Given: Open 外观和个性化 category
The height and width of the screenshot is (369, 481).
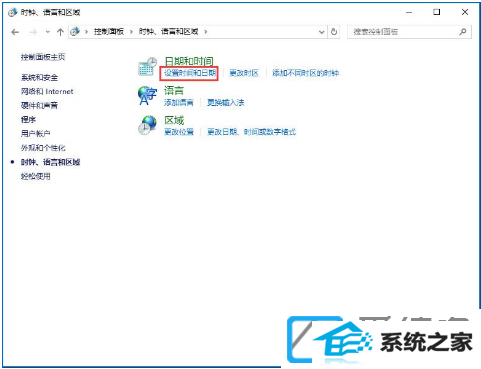Looking at the screenshot, I should [43, 148].
